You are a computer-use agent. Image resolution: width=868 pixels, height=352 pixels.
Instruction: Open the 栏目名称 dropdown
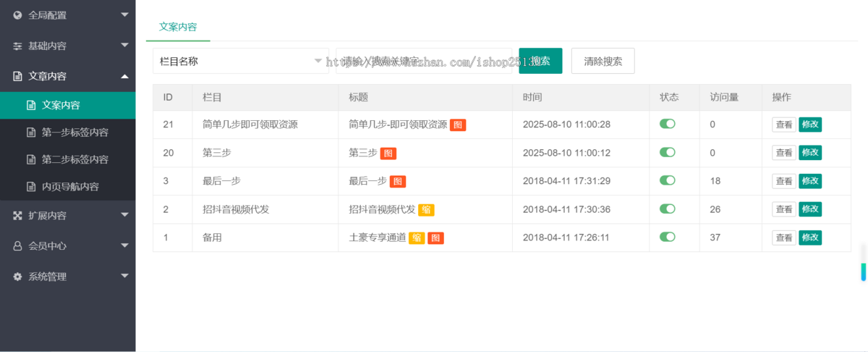tap(241, 61)
